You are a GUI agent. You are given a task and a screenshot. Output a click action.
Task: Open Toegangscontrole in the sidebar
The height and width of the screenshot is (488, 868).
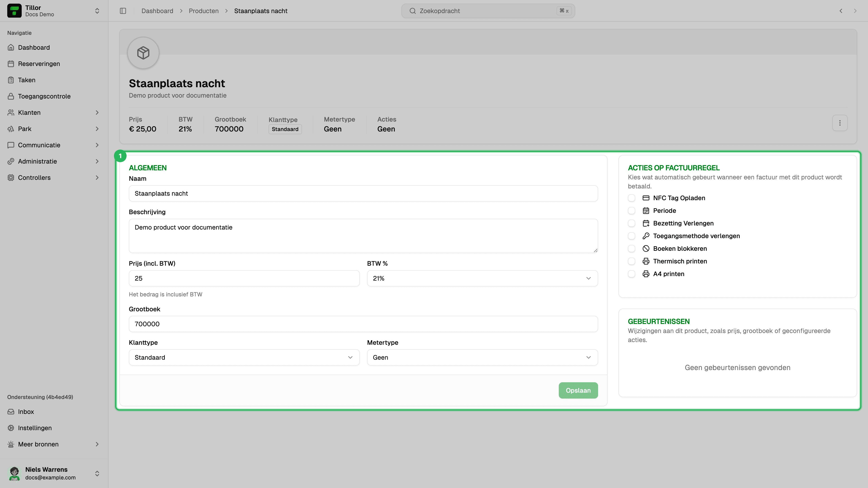point(54,96)
